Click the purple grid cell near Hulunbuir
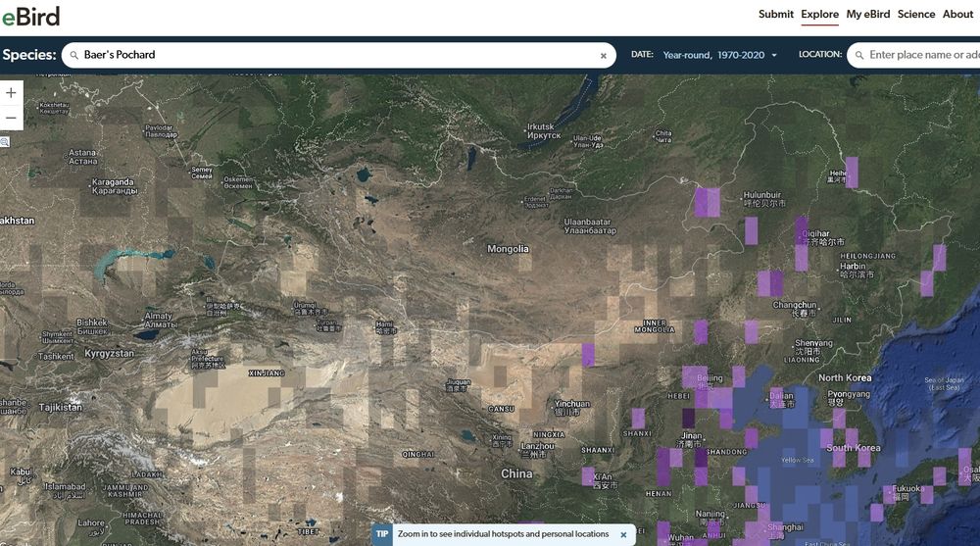The width and height of the screenshot is (980, 546). pyautogui.click(x=708, y=202)
